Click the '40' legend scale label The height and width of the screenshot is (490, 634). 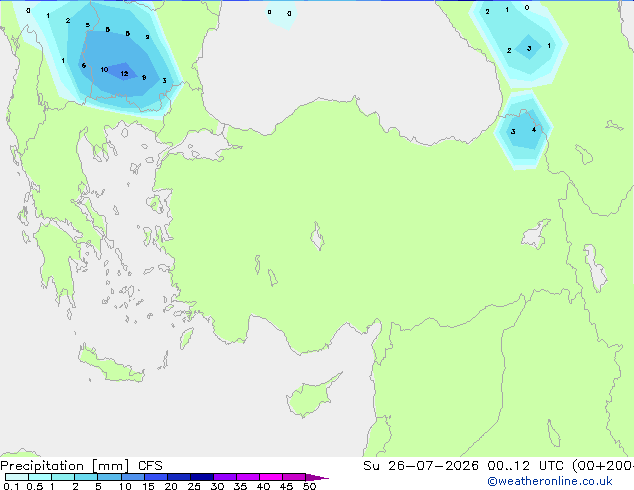[263, 486]
